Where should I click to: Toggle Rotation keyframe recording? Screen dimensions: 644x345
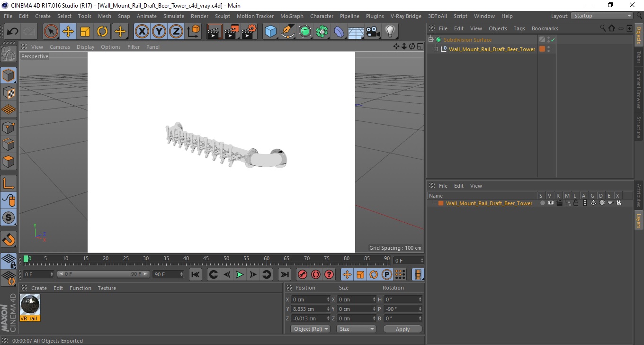tap(374, 274)
